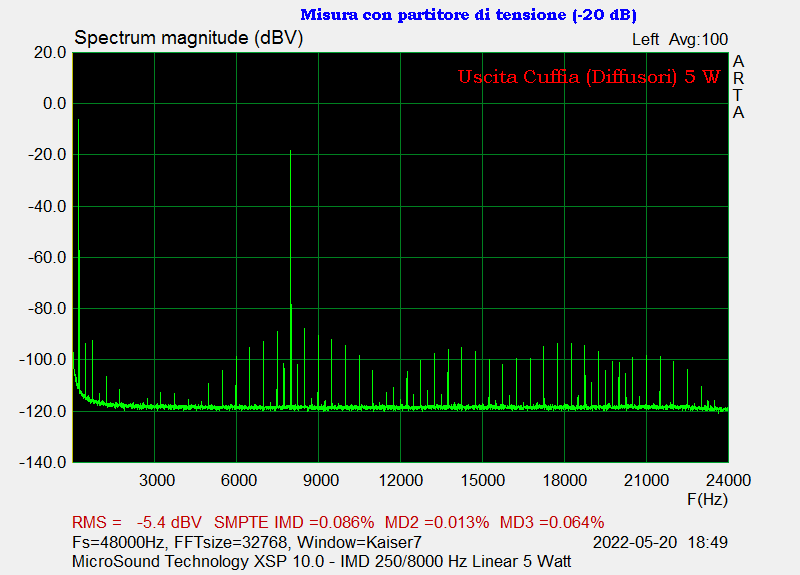Image resolution: width=800 pixels, height=575 pixels.
Task: Click the 21000 frequency axis label
Action: tap(646, 480)
